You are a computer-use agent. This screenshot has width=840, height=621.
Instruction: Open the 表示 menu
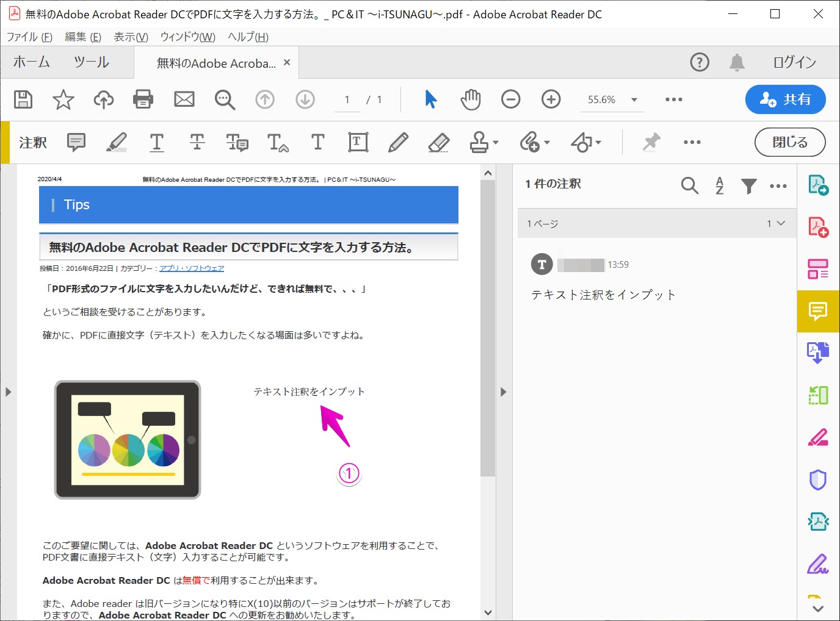(131, 37)
